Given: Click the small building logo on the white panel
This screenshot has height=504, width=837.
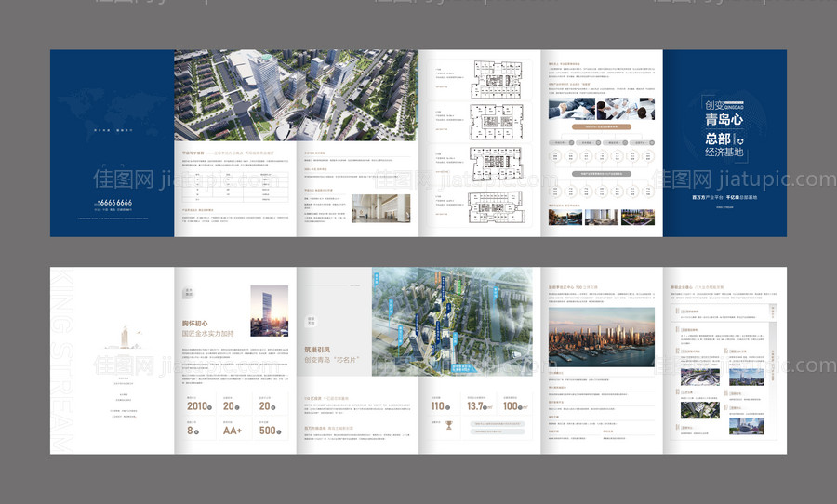Looking at the screenshot, I should (122, 336).
